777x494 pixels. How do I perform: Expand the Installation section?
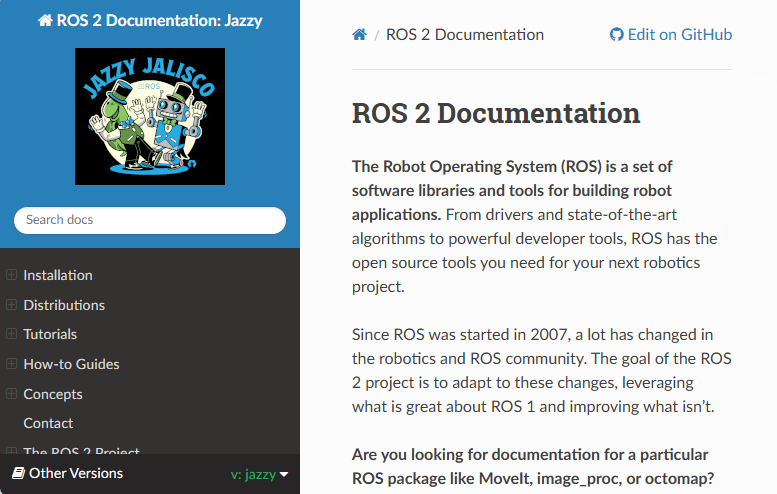click(x=11, y=274)
